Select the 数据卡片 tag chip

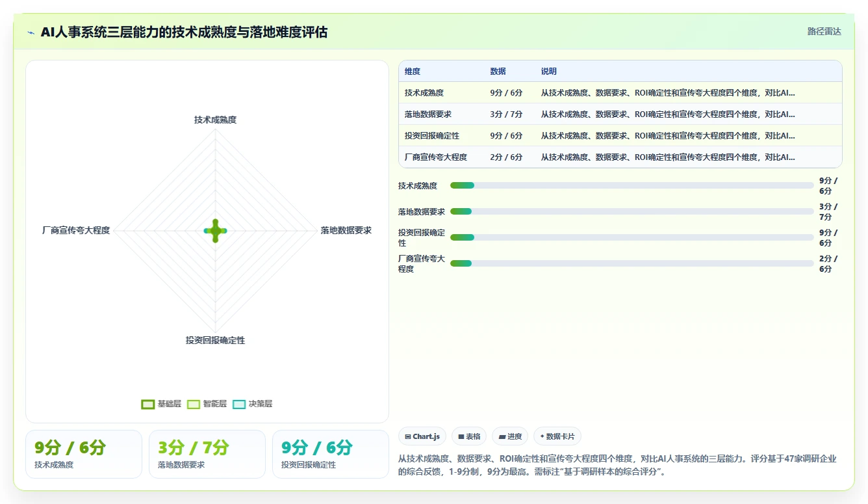point(557,436)
